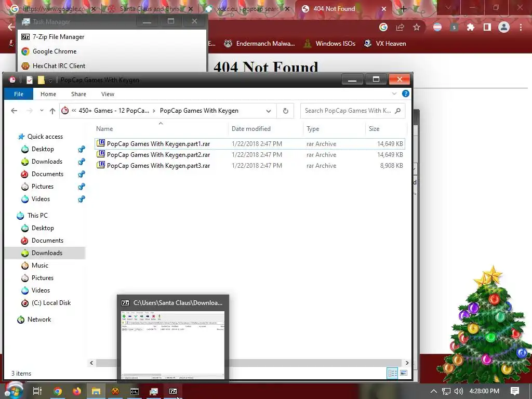Viewport: 532px width, 399px height.
Task: Toggle Chrome side panel
Action: [x=487, y=27]
